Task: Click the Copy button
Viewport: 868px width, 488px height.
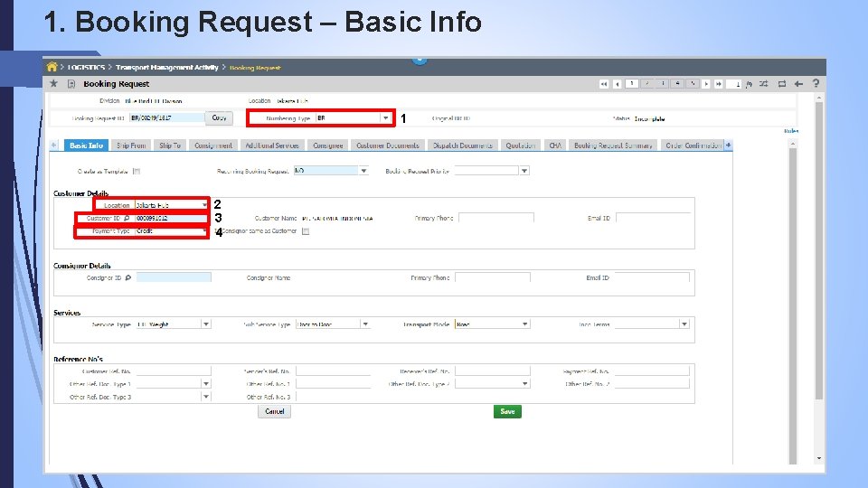Action: tap(219, 117)
